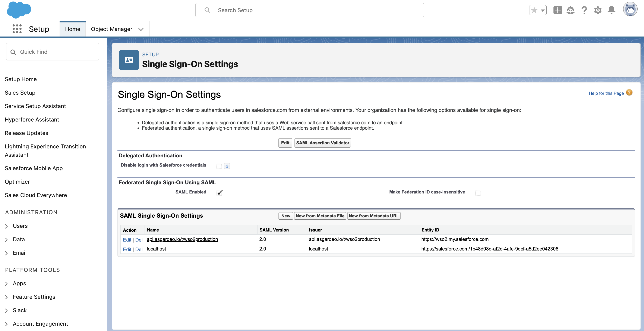The height and width of the screenshot is (331, 644).
Task: Open Help for this Page link
Action: pyautogui.click(x=606, y=93)
